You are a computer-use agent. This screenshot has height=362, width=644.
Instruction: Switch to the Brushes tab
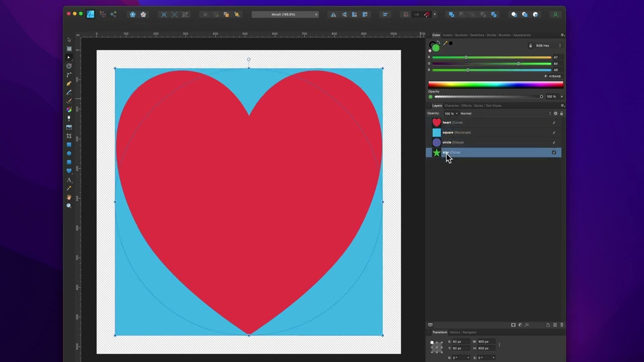[x=505, y=35]
